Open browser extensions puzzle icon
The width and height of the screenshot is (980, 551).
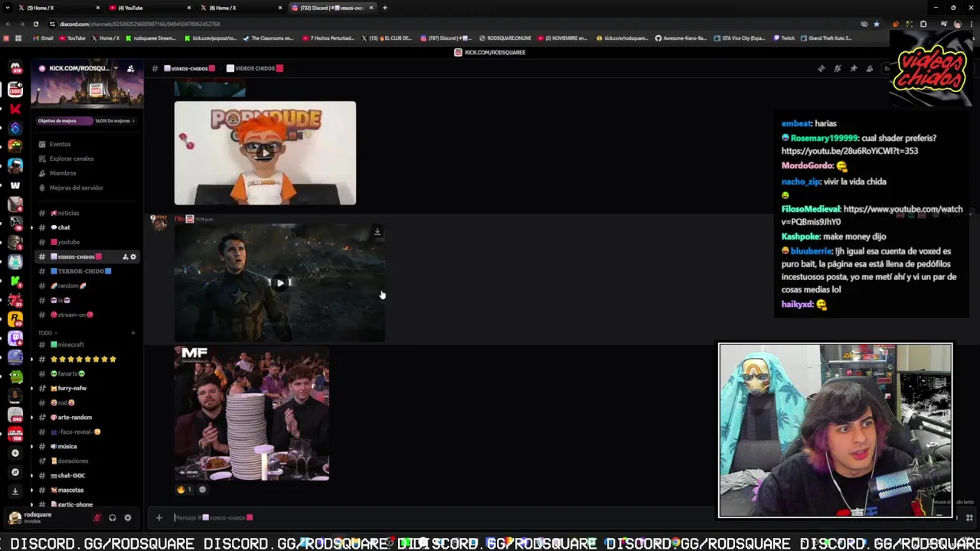point(923,24)
